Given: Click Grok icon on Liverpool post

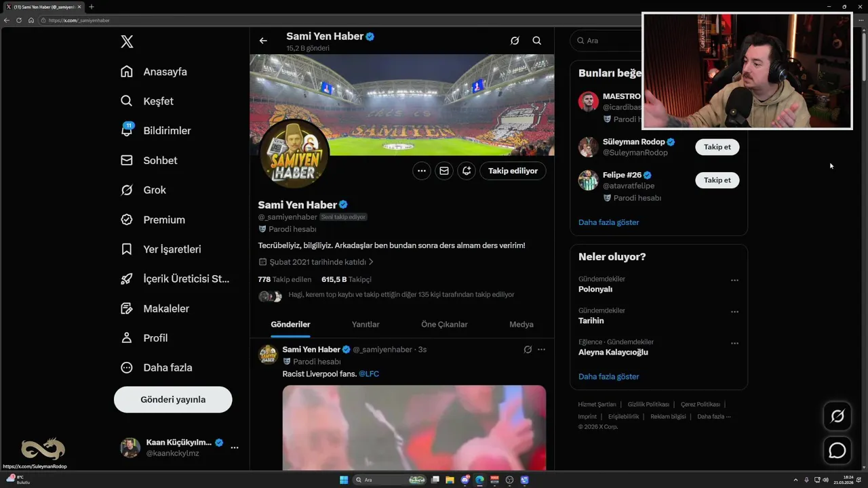Looking at the screenshot, I should 528,350.
